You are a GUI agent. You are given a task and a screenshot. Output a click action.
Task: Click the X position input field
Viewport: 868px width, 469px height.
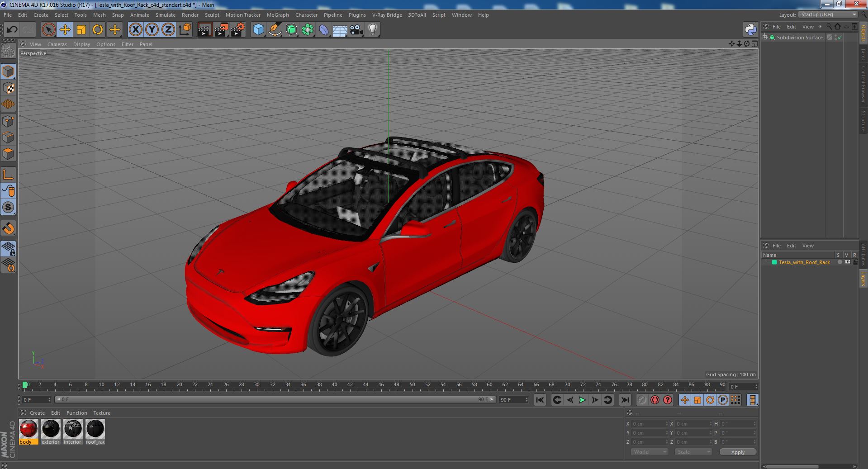(x=650, y=424)
